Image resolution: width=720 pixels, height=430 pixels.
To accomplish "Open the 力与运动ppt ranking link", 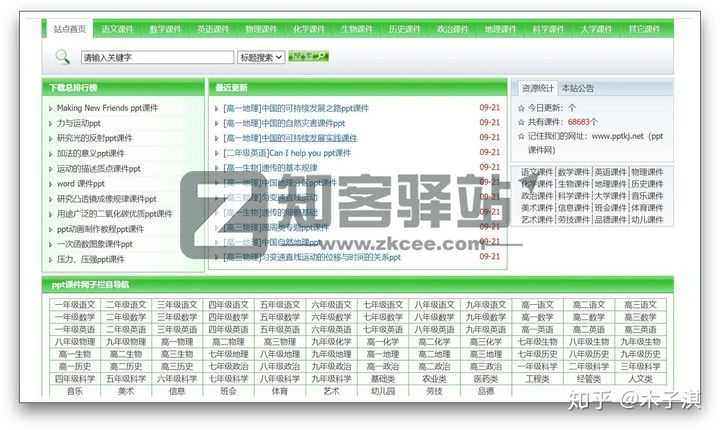I will pos(79,123).
